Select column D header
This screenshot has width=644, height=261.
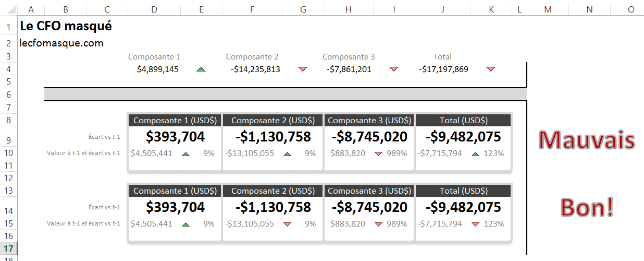[154, 9]
